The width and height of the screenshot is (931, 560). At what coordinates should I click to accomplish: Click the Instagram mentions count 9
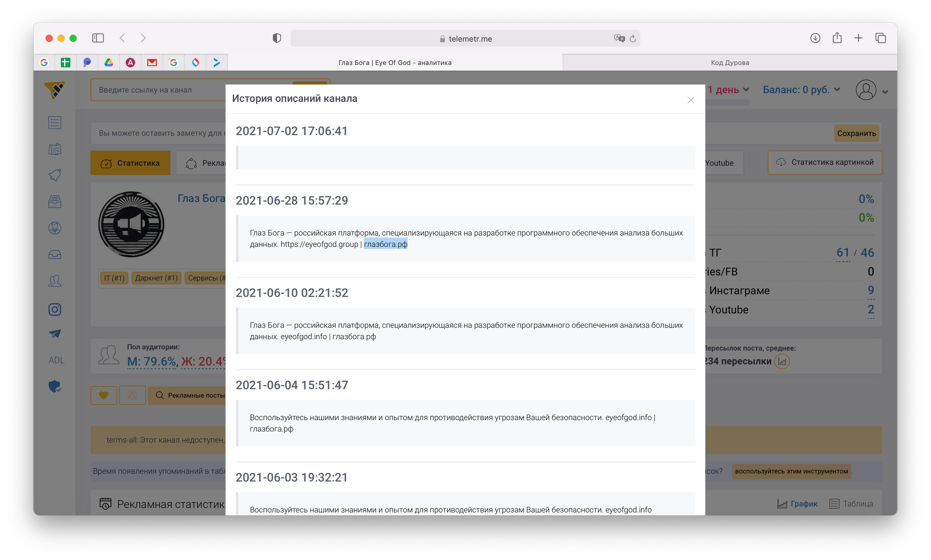point(871,290)
